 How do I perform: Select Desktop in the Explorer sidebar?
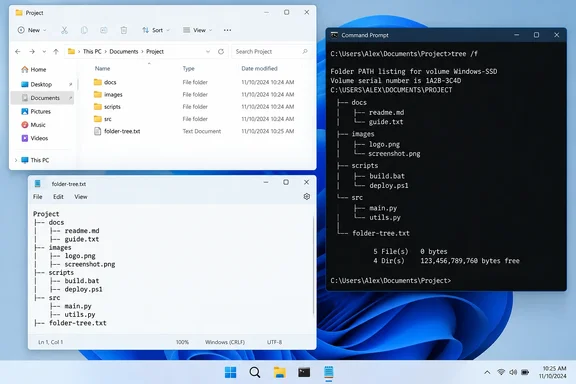[x=42, y=84]
